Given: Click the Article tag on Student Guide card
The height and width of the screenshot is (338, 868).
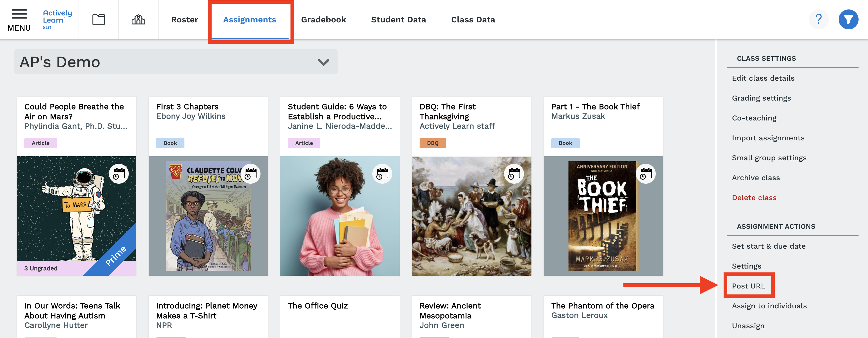Looking at the screenshot, I should 304,143.
